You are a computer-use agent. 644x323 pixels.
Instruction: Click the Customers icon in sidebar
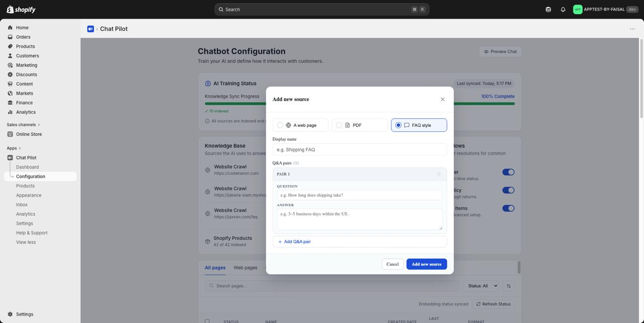click(10, 56)
